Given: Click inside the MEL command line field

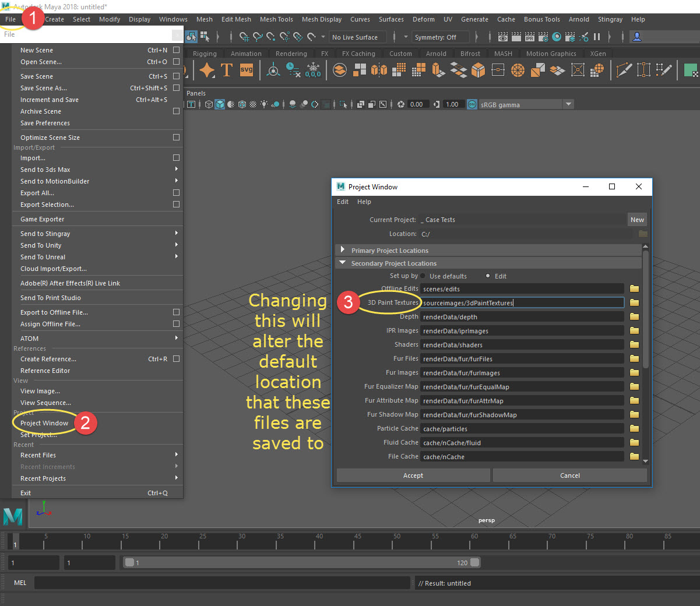Looking at the screenshot, I should point(221,583).
